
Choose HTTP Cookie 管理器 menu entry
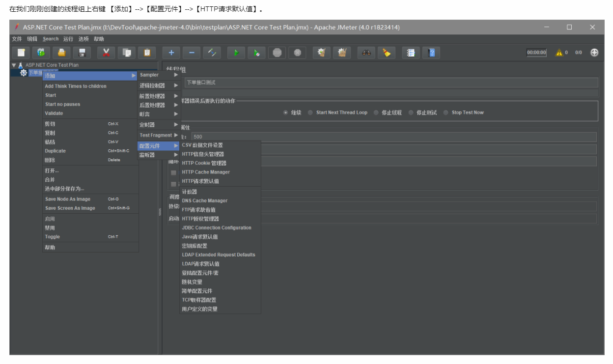tap(220, 163)
